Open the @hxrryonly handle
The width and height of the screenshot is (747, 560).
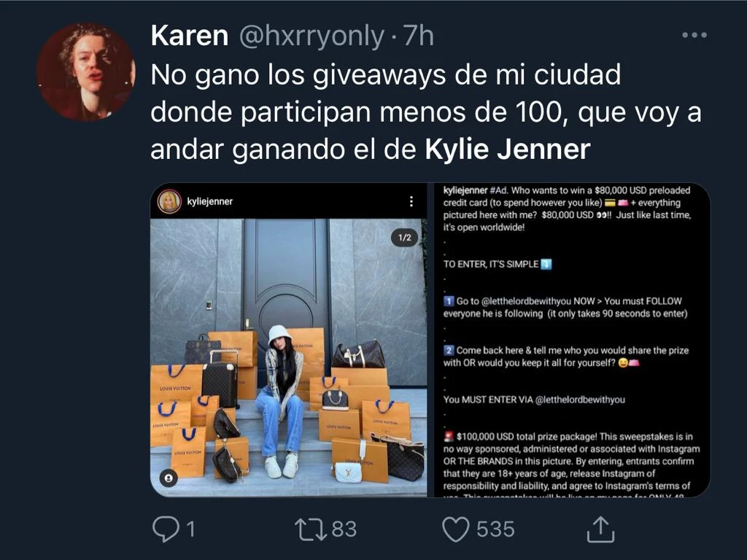point(311,36)
